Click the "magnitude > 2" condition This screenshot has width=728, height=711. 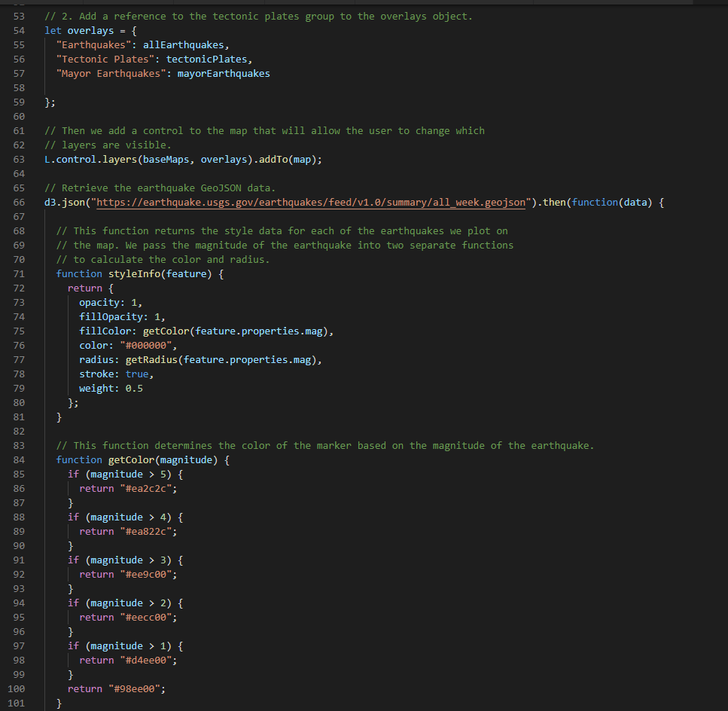(x=128, y=603)
